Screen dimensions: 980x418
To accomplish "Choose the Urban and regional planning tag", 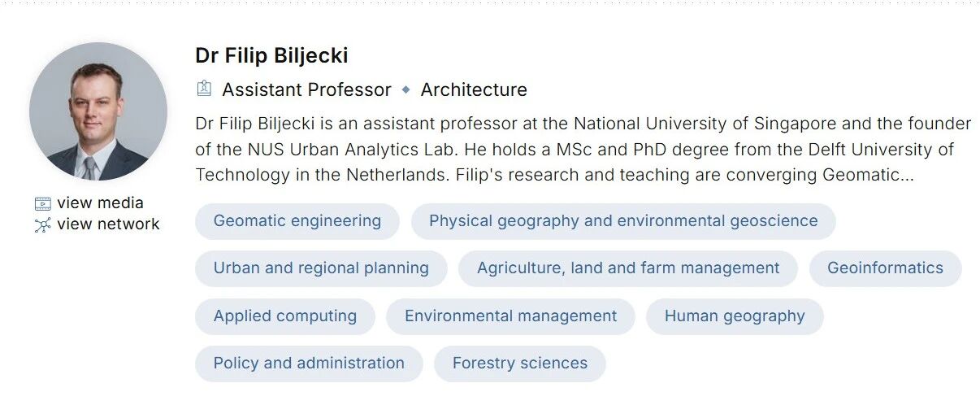I will click(321, 268).
